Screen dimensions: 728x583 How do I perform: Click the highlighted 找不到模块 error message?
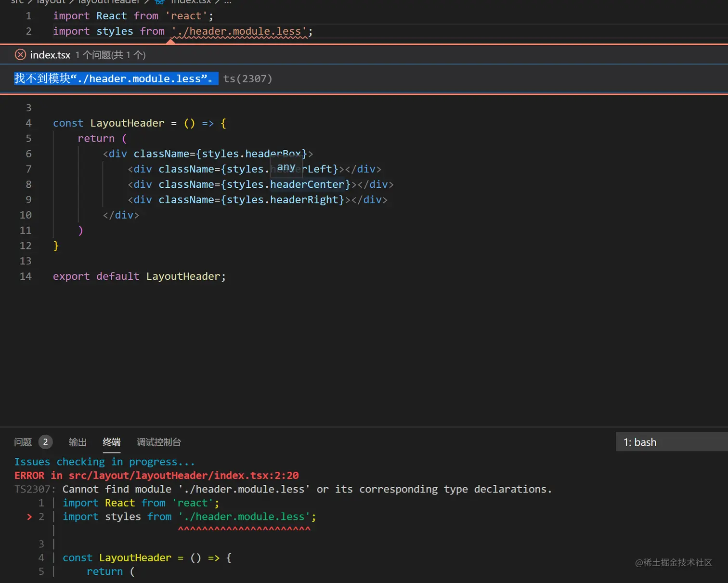coord(116,78)
